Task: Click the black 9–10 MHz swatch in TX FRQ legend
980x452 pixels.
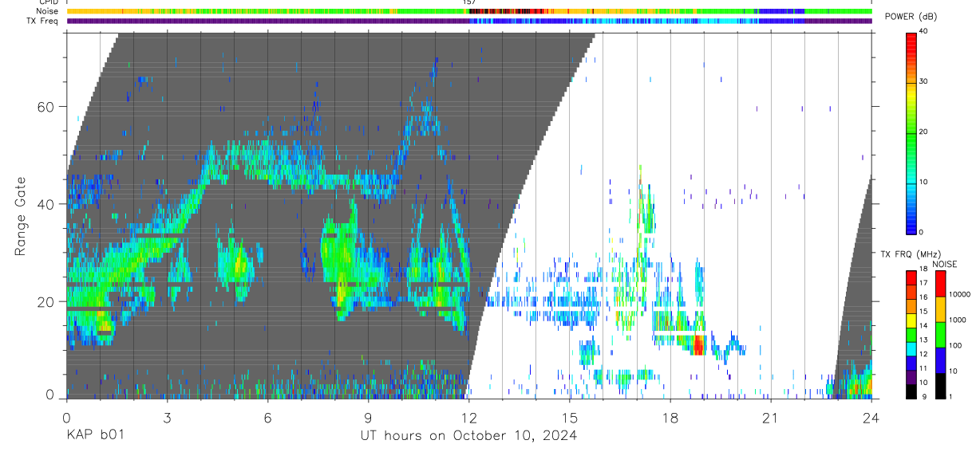Action: click(911, 391)
